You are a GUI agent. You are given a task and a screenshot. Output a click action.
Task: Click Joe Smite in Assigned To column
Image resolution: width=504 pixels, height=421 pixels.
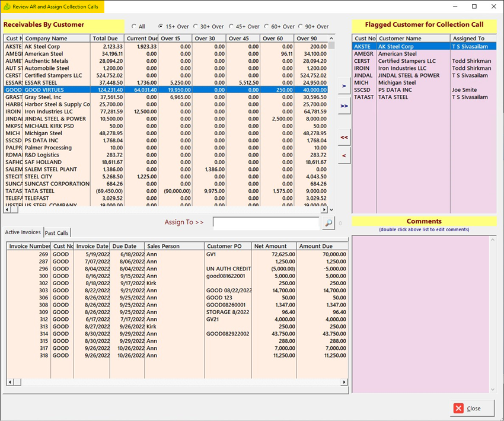[464, 90]
